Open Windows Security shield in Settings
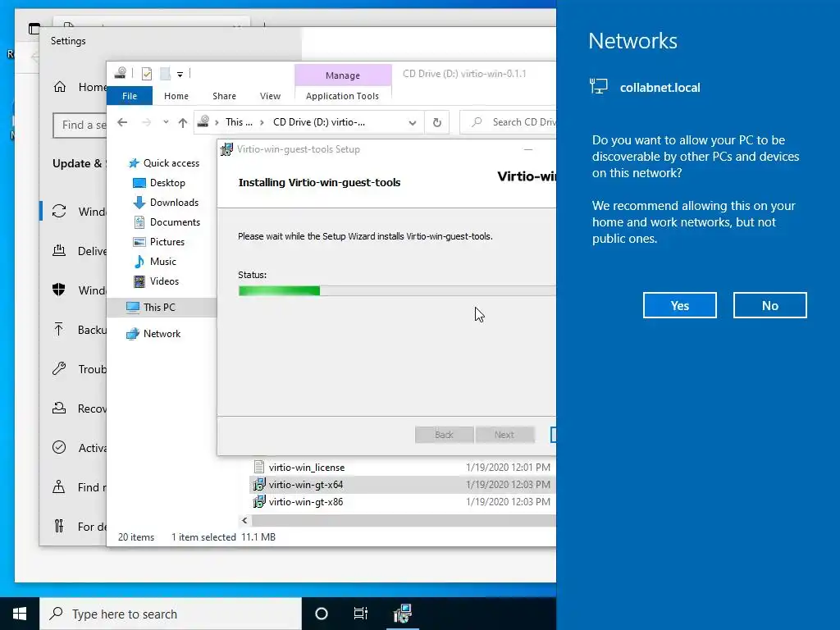The width and height of the screenshot is (840, 630). [59, 290]
